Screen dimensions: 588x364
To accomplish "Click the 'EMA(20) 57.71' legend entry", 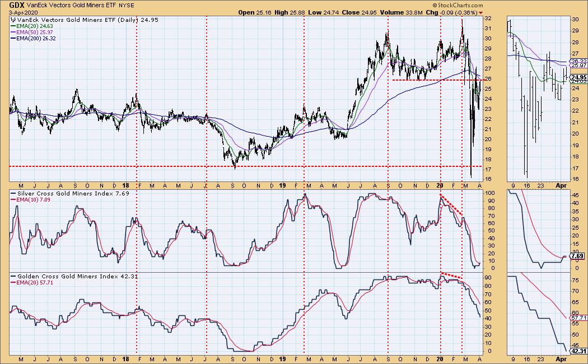I will [32, 283].
